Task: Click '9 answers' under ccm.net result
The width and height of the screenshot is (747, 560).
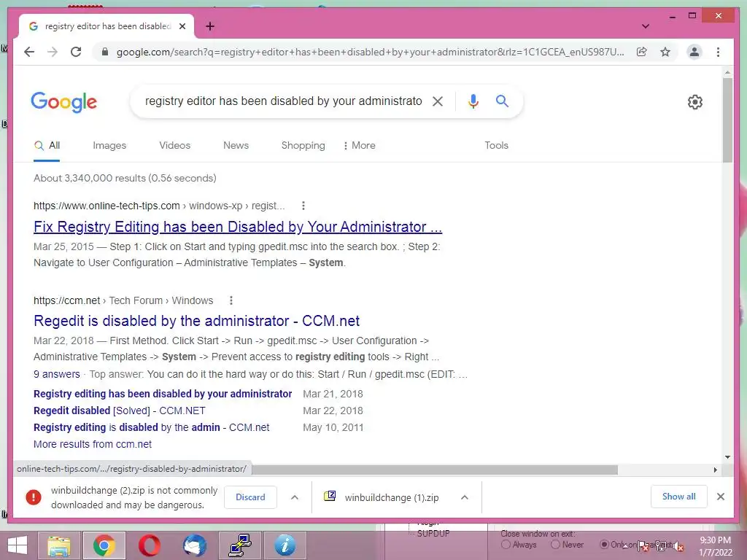Action: click(57, 374)
